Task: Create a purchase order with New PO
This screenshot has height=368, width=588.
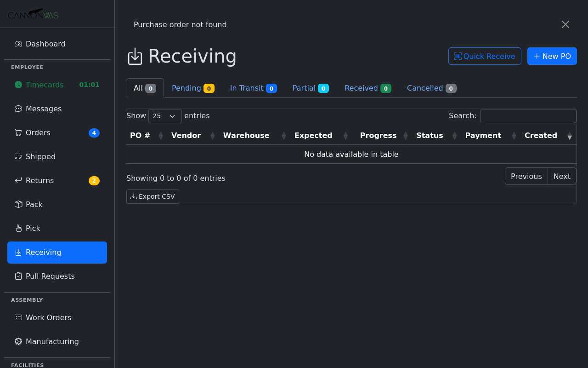Action: [552, 56]
